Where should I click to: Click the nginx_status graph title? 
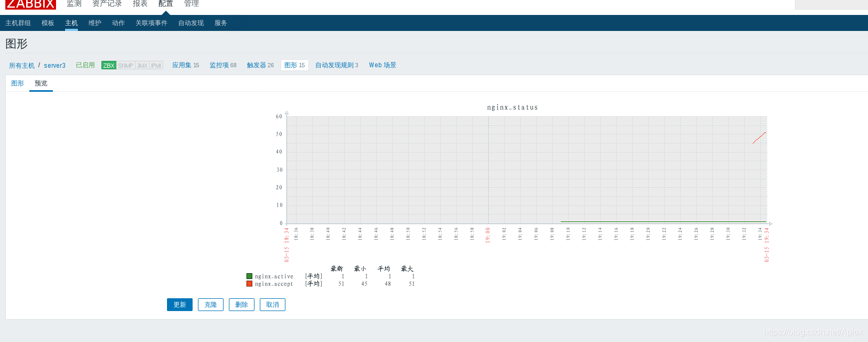pos(512,107)
